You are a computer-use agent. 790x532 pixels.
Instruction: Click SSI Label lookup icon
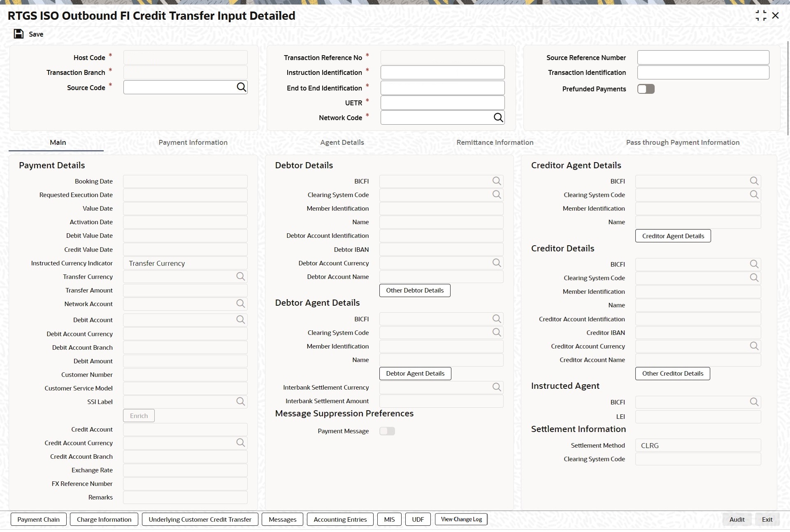click(x=241, y=402)
